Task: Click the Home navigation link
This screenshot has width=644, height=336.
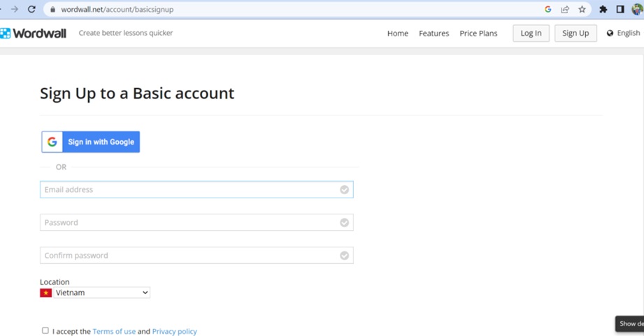Action: coord(398,34)
